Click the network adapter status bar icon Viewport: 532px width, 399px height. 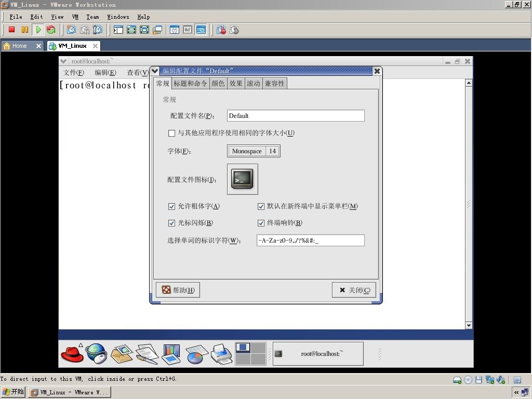coord(489,380)
